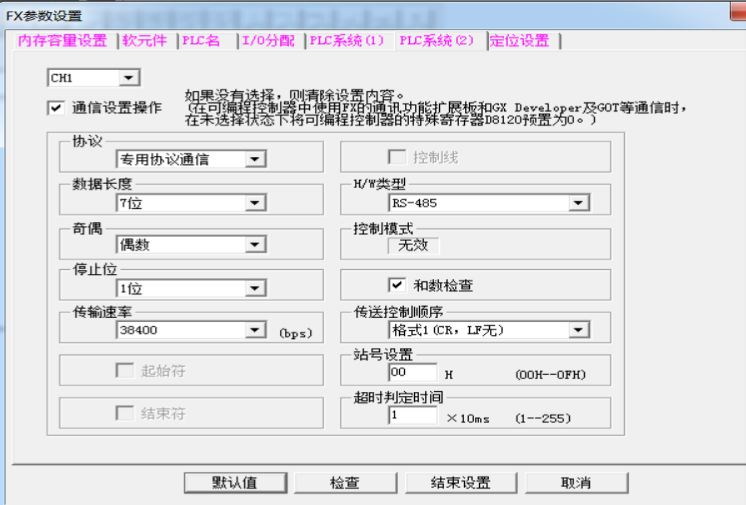Screen dimensions: 746x505
Task: Click the 超时判定时间 input field
Action: 412,415
